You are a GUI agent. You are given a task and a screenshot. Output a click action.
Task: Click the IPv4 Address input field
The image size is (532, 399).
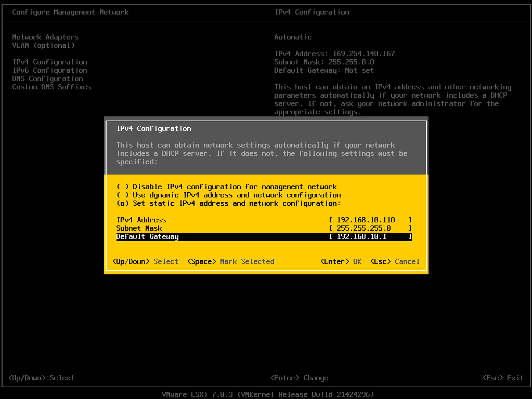pos(369,220)
